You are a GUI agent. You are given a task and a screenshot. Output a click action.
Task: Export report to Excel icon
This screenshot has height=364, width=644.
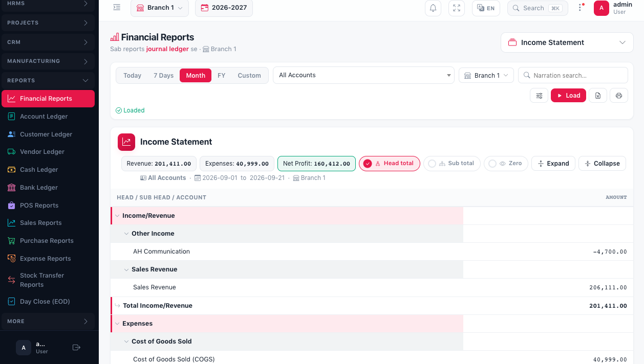[598, 96]
